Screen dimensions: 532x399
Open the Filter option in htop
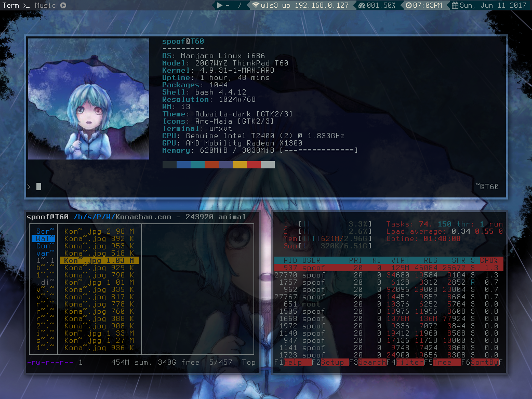(409, 362)
